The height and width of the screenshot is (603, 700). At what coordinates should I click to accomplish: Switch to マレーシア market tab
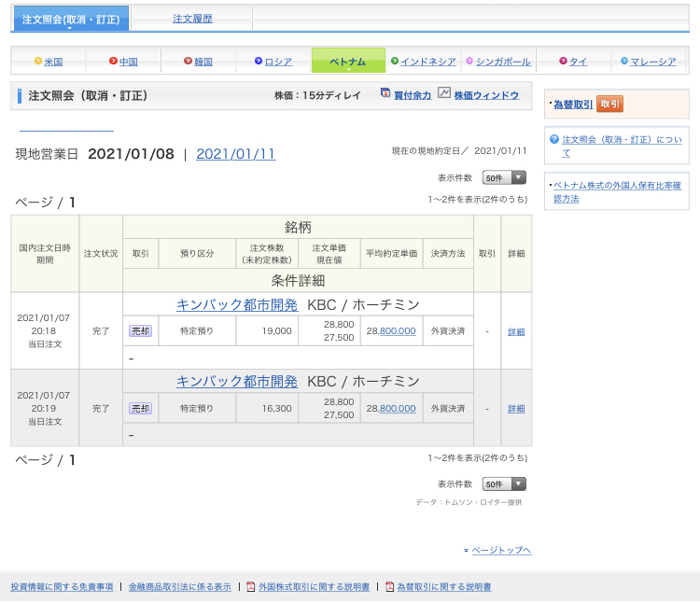tap(653, 62)
